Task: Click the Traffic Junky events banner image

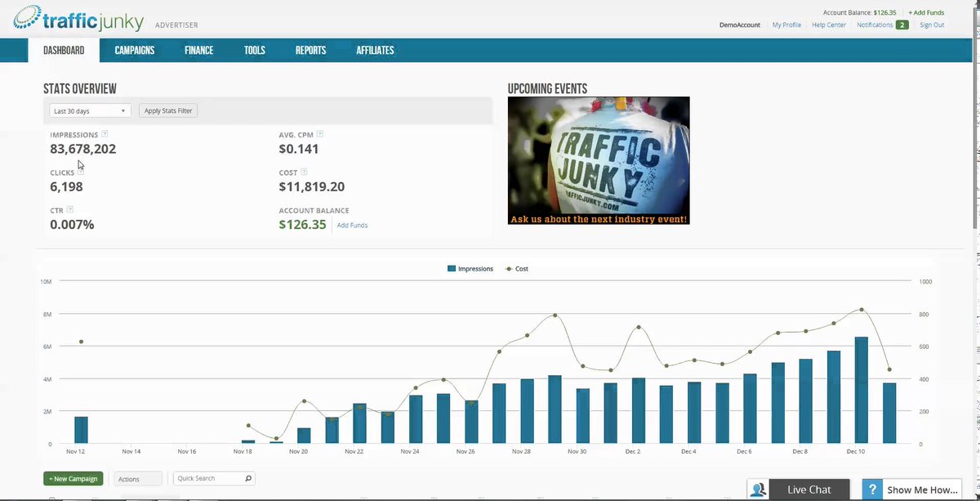Action: tap(599, 161)
